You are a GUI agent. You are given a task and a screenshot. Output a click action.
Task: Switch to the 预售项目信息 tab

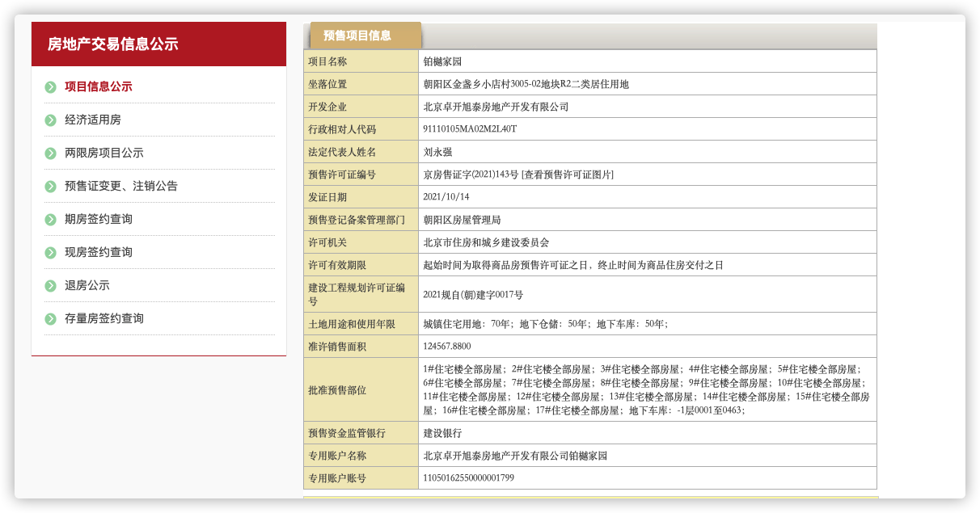click(357, 36)
